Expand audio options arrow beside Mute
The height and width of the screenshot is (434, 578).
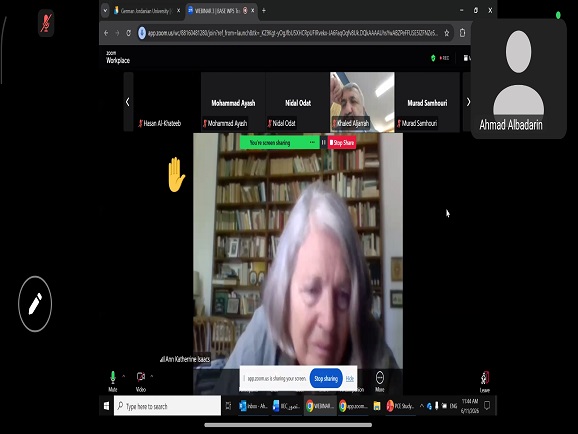click(124, 376)
